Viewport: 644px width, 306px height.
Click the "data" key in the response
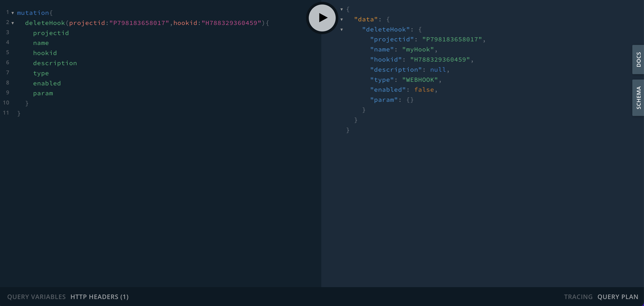coord(366,19)
